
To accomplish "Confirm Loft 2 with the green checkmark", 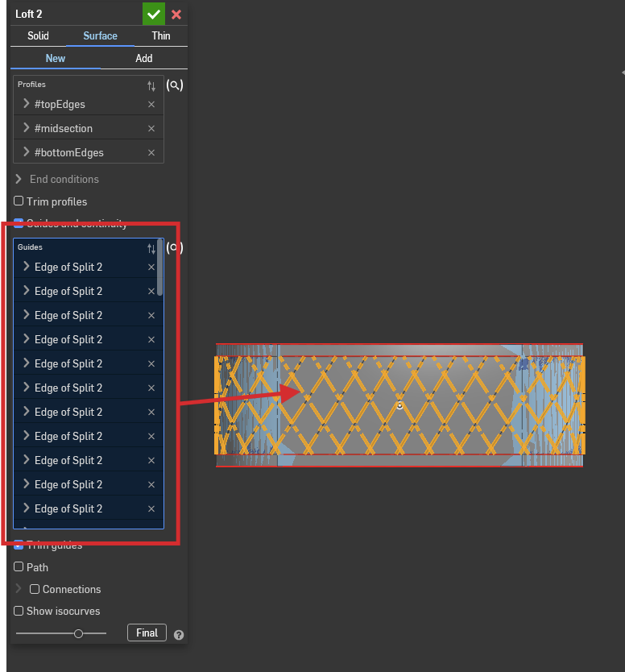I will point(154,15).
